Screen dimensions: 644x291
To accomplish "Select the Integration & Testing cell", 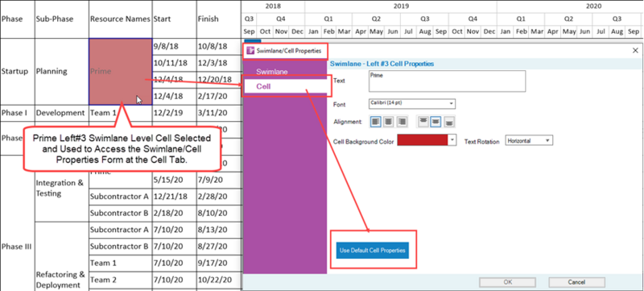I will pyautogui.click(x=62, y=189).
